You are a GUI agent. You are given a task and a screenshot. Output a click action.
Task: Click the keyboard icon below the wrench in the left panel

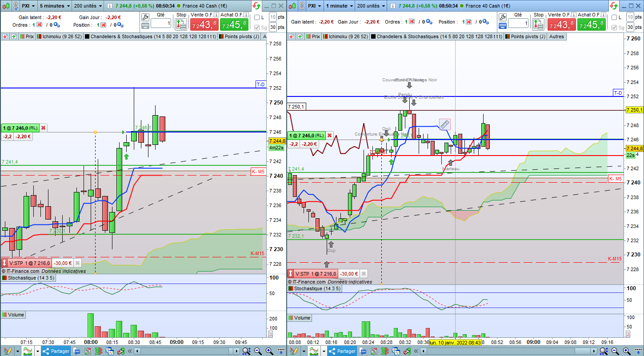point(145,26)
